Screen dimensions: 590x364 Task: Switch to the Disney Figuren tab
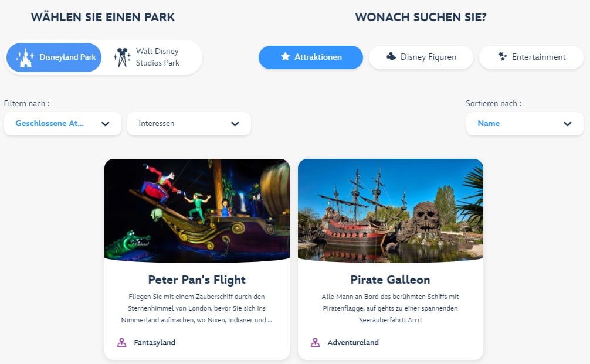point(421,57)
